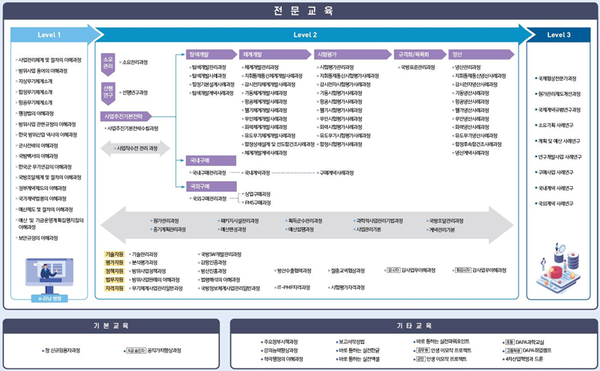
Task: Click 사업착수전 관리 과정 in gray arrow
Action: 137,148
